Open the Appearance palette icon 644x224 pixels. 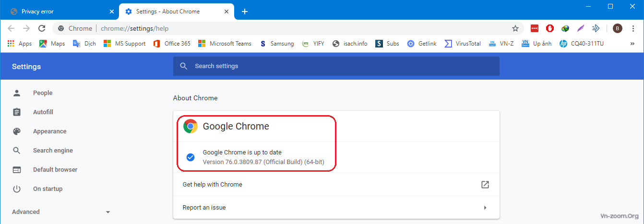(x=17, y=131)
